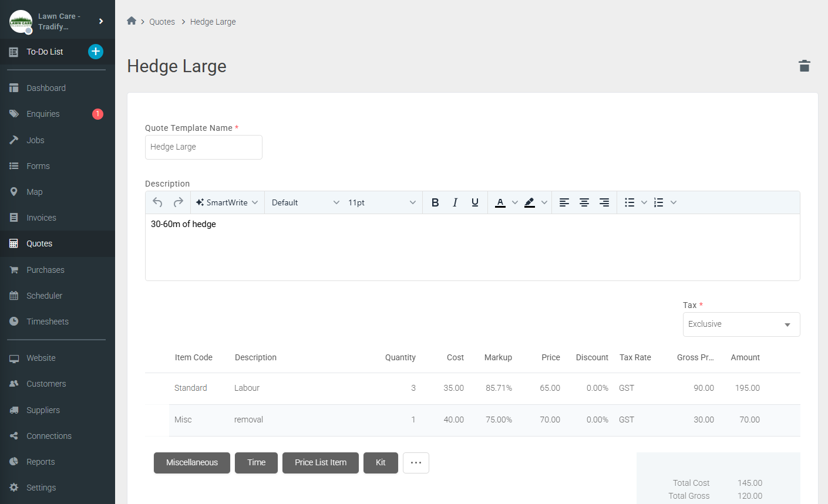Viewport: 828px width, 504px height.
Task: Click into the description text area
Action: pos(473,247)
